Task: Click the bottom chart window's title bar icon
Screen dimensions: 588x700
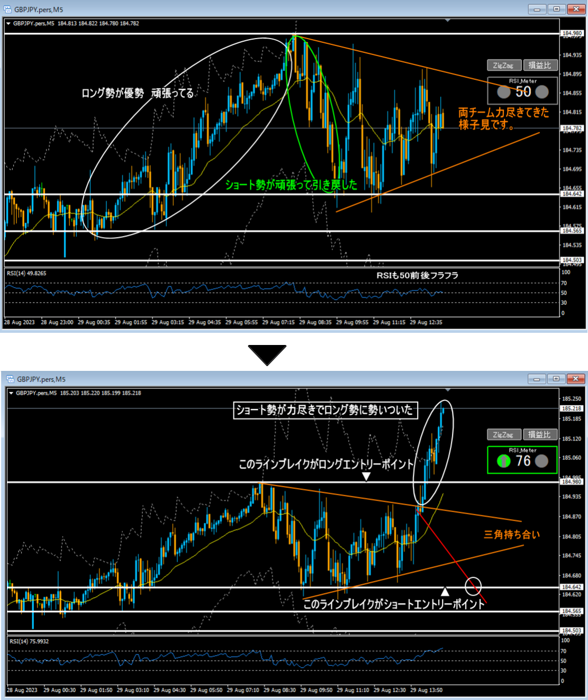Action: [x=10, y=379]
